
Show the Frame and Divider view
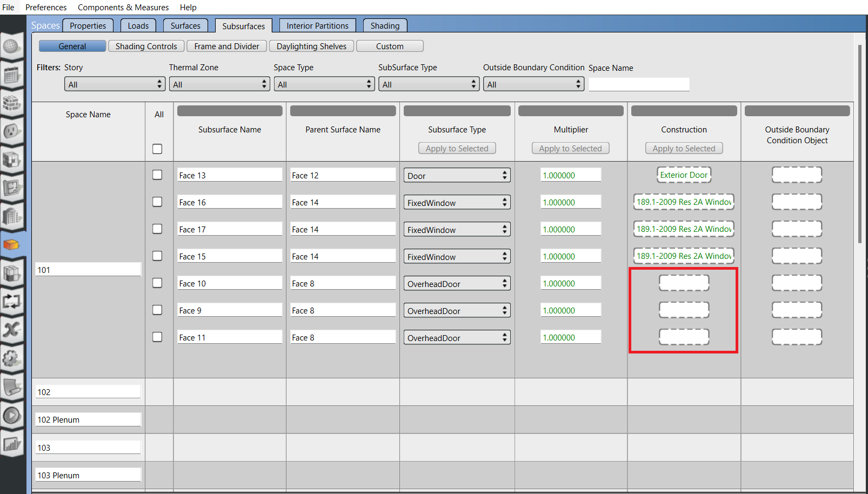tap(227, 46)
